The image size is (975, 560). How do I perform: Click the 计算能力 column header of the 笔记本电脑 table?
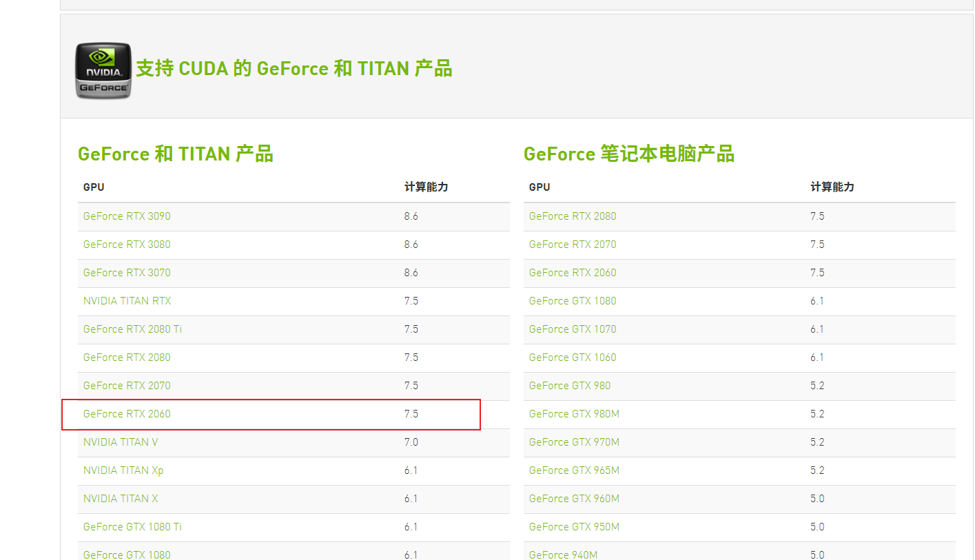point(832,187)
